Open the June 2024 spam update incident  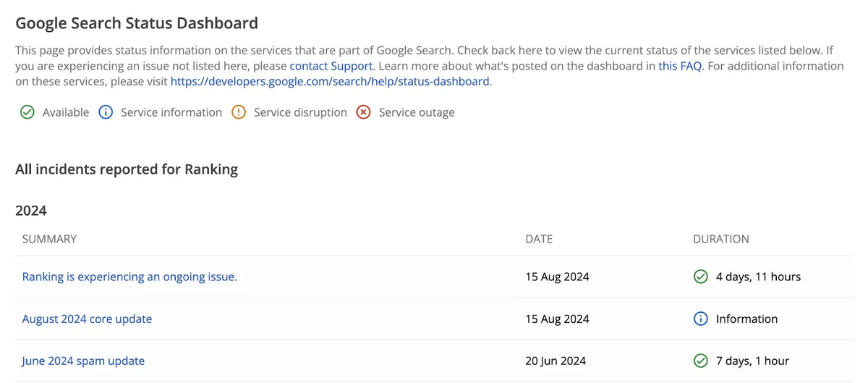83,361
